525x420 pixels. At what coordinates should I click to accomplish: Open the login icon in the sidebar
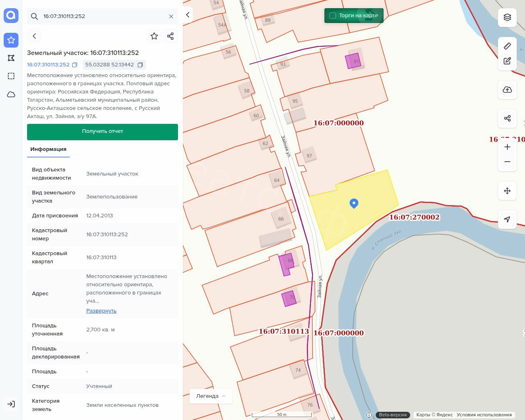point(11,404)
